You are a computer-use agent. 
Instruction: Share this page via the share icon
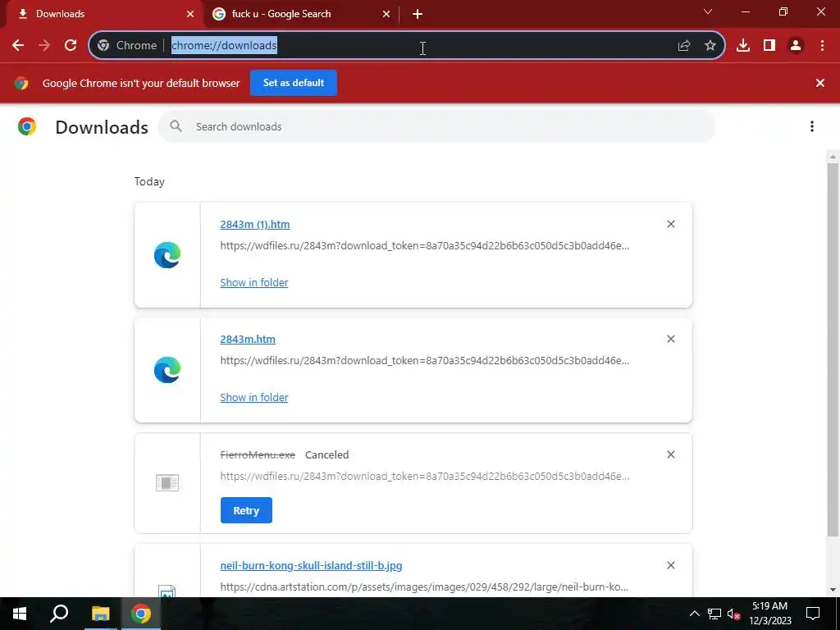tap(684, 46)
